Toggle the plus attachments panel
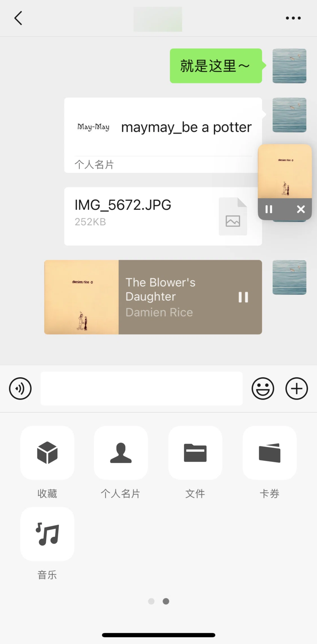 pos(296,389)
